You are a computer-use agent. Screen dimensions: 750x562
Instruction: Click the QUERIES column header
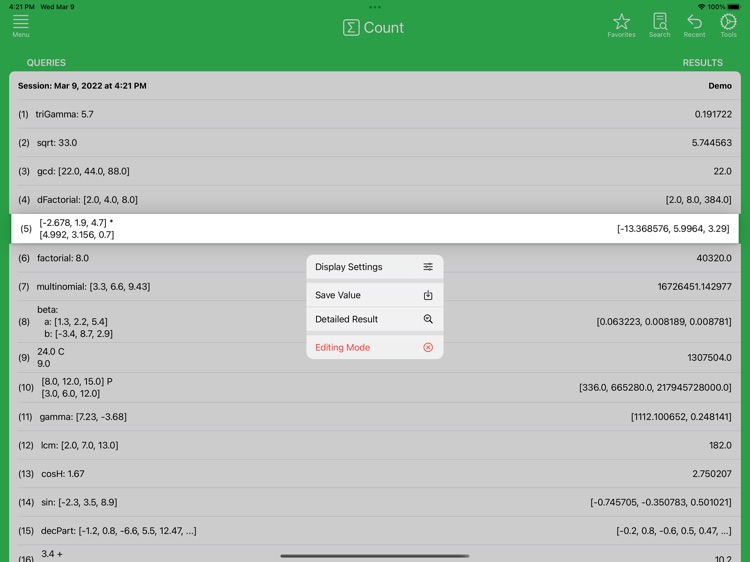[46, 63]
